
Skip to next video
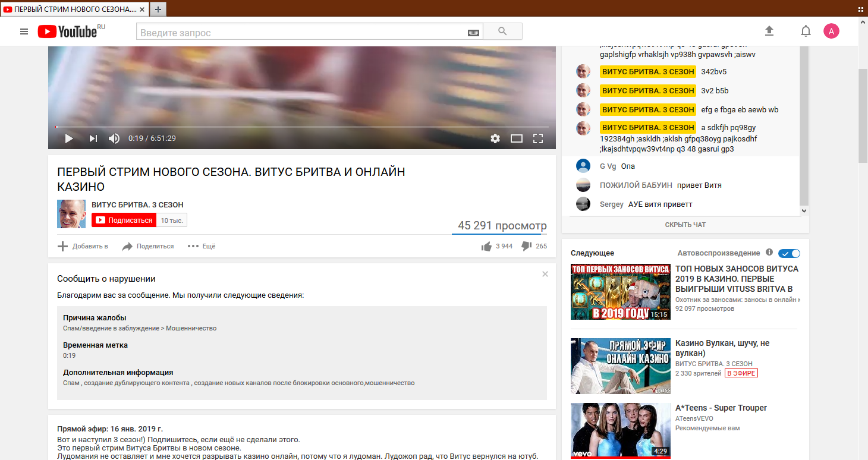[x=93, y=138]
